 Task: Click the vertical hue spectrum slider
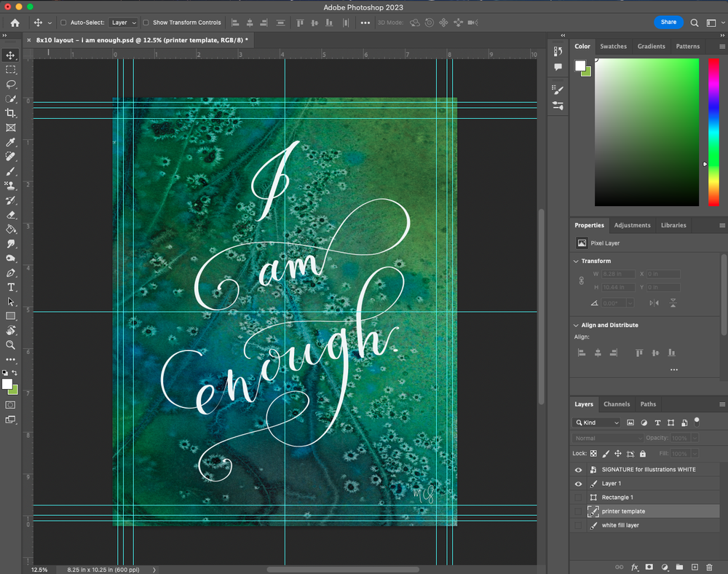click(x=713, y=131)
